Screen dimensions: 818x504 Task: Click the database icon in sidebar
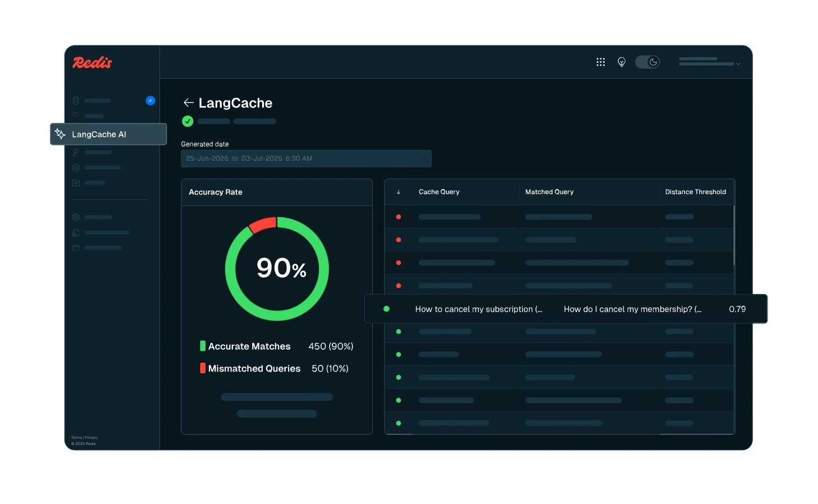pyautogui.click(x=76, y=100)
